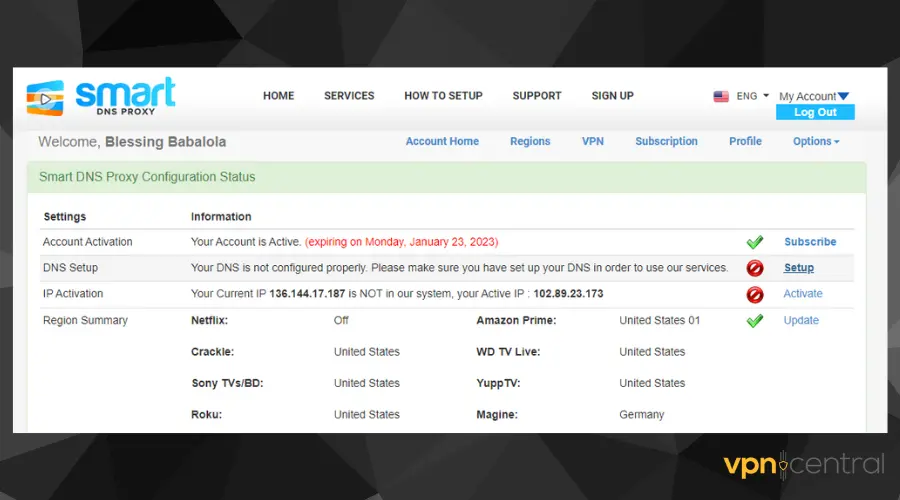
Task: Click the Roku: label
Action: click(206, 414)
